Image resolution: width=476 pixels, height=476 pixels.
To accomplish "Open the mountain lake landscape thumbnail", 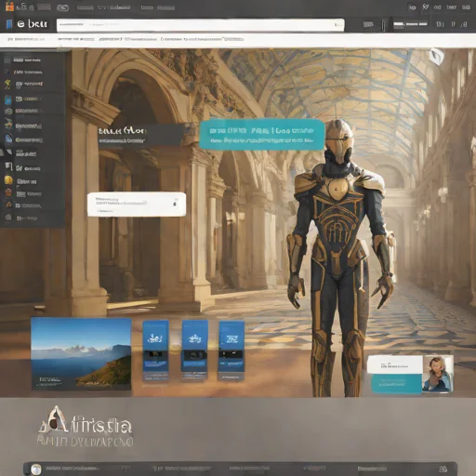I will (81, 353).
